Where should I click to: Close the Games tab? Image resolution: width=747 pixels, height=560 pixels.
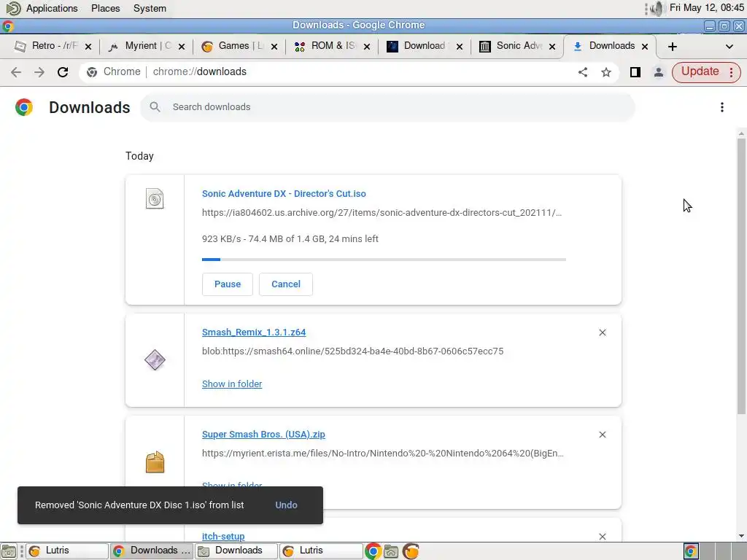point(274,47)
